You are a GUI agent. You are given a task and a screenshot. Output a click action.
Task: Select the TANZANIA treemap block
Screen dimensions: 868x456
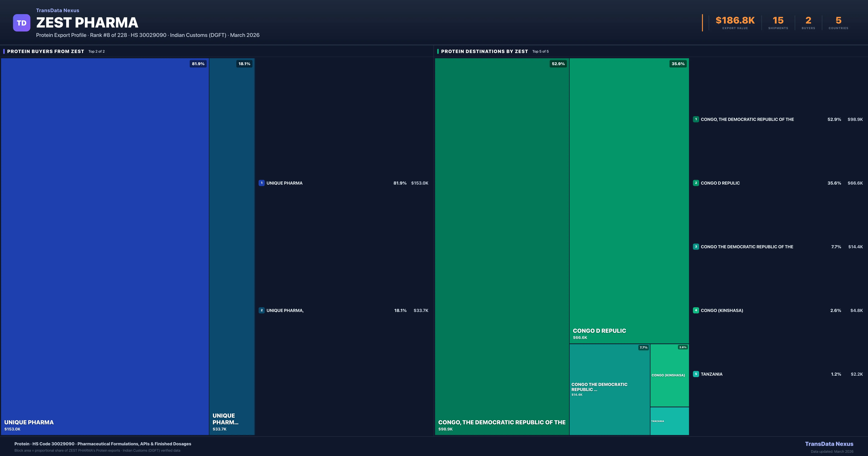[x=669, y=421]
